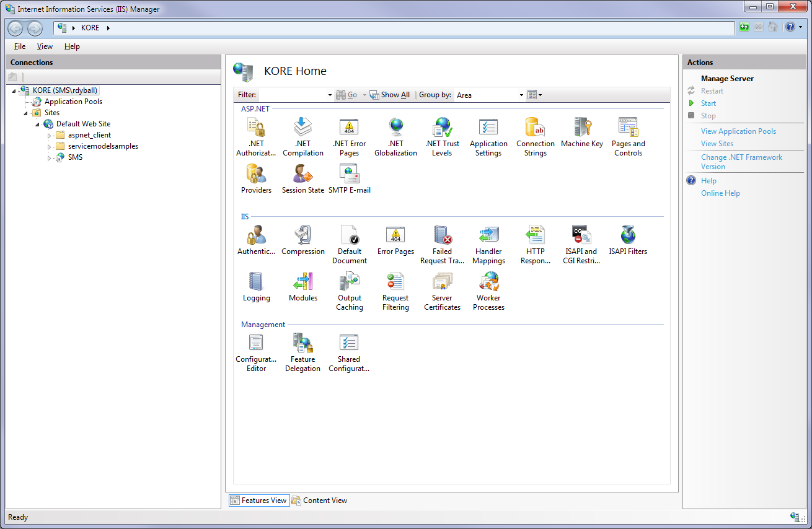Collapse the Default Web Site node
The width and height of the screenshot is (812, 529).
coord(38,125)
